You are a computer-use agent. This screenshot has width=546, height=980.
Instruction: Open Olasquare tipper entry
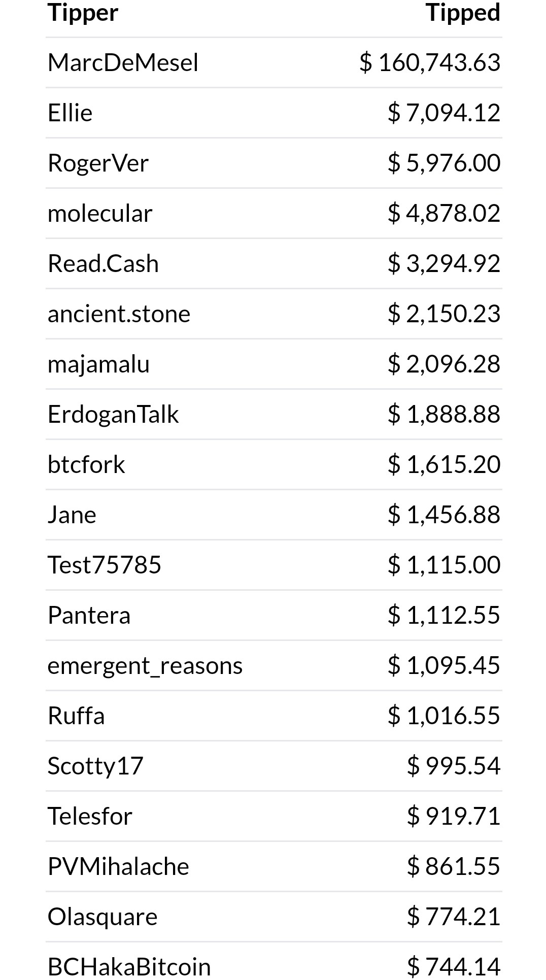click(x=103, y=917)
